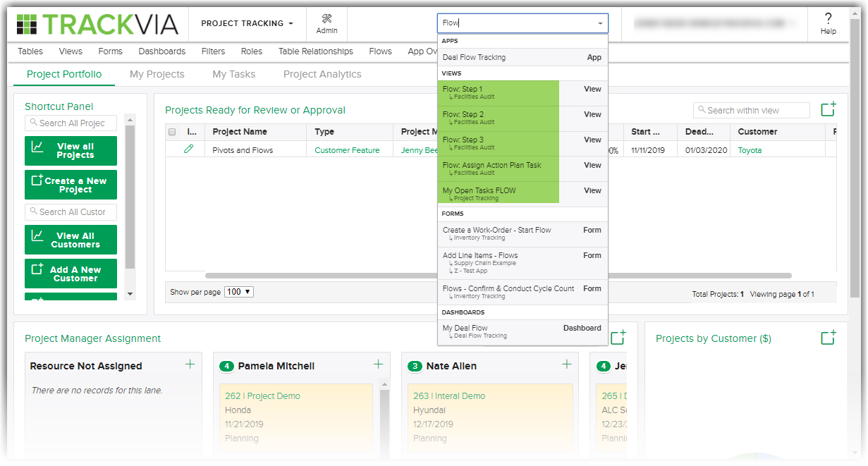Click the Create a New Project button

point(71,185)
